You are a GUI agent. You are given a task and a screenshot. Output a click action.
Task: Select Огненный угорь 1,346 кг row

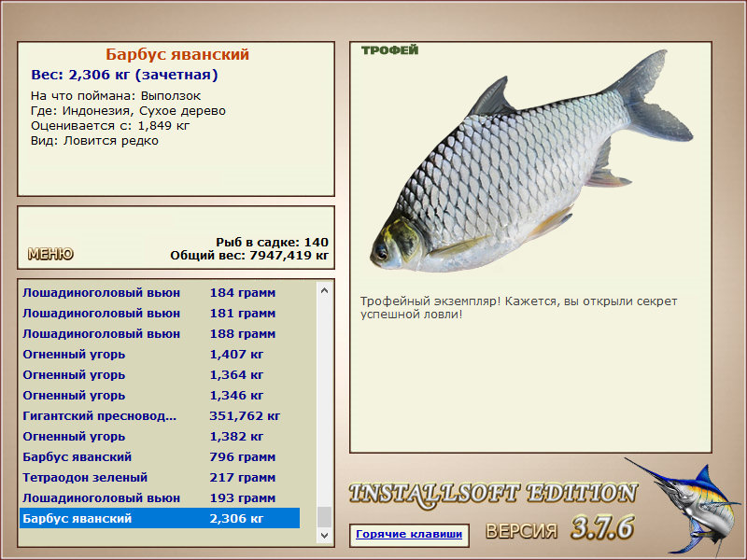pos(160,395)
